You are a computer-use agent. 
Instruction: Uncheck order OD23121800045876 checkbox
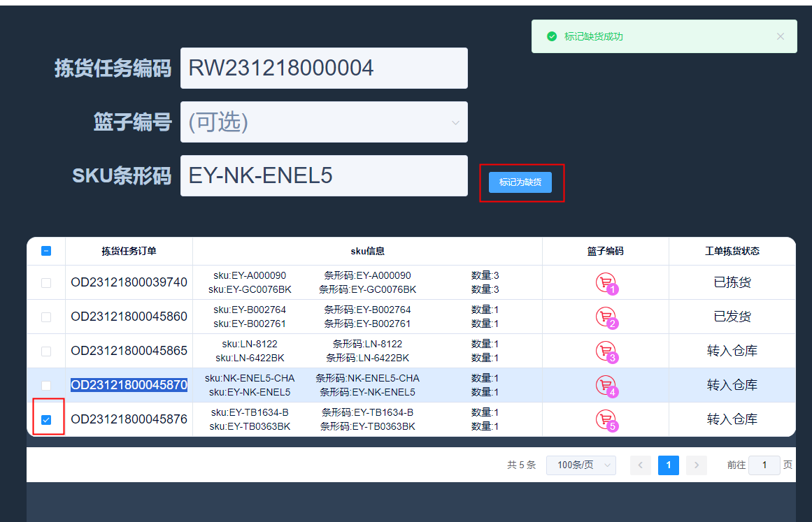[x=46, y=420]
